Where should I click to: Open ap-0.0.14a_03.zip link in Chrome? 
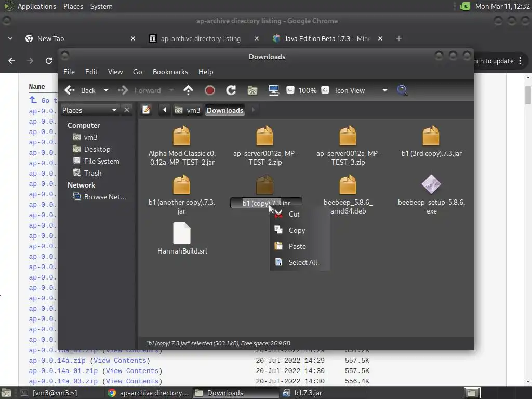click(x=63, y=381)
